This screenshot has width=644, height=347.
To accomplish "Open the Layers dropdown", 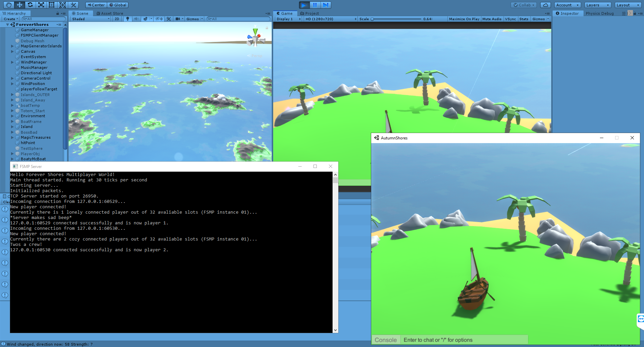I will (597, 5).
